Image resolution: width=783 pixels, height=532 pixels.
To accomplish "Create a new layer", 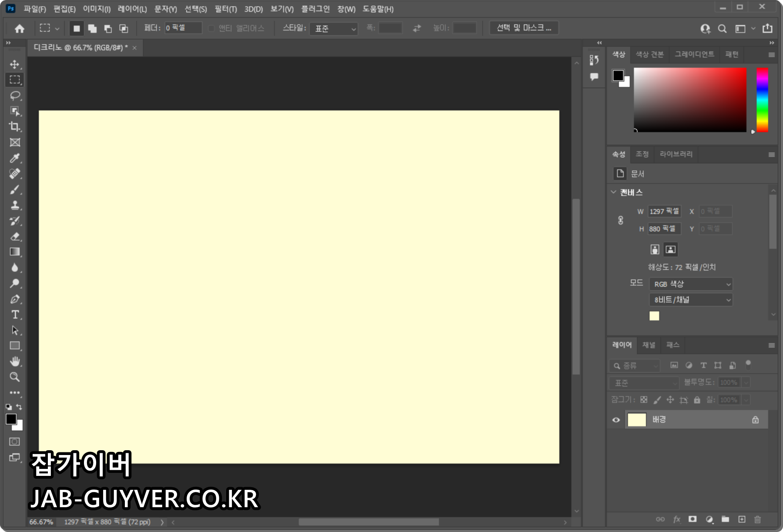I will 742,519.
